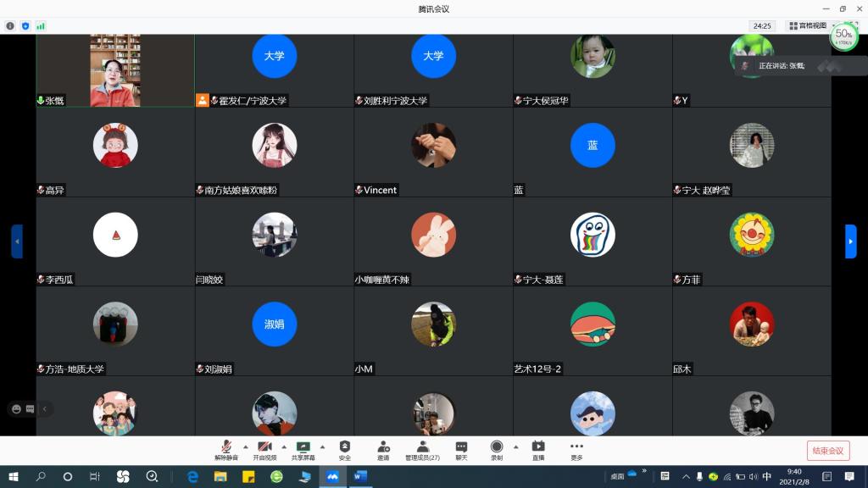868x488 pixels.
Task: Open Word from the Windows taskbar
Action: 359,476
